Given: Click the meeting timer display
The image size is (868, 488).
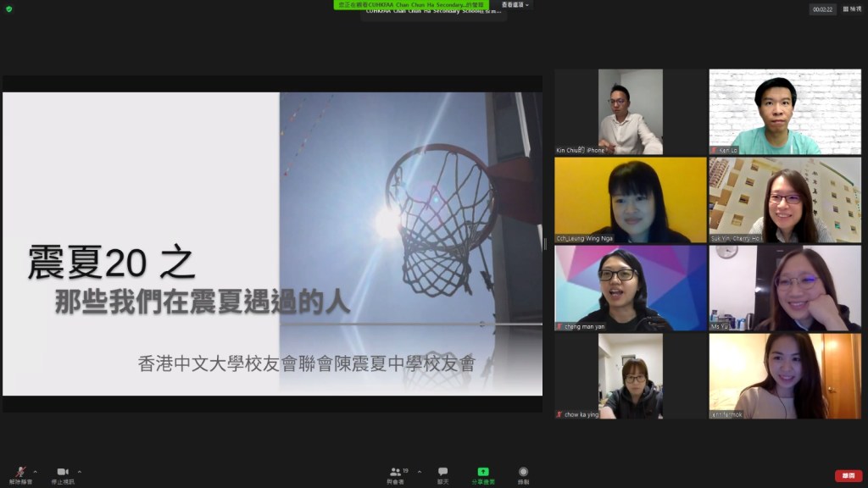Looking at the screenshot, I should pyautogui.click(x=822, y=9).
